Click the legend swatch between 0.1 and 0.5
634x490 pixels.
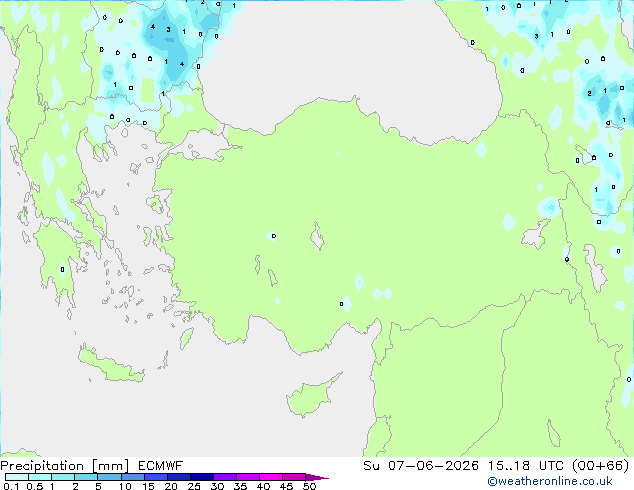[17, 477]
